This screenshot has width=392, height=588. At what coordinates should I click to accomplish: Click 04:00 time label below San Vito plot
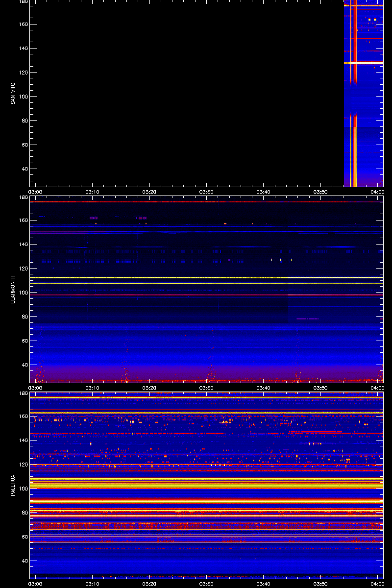pyautogui.click(x=377, y=192)
